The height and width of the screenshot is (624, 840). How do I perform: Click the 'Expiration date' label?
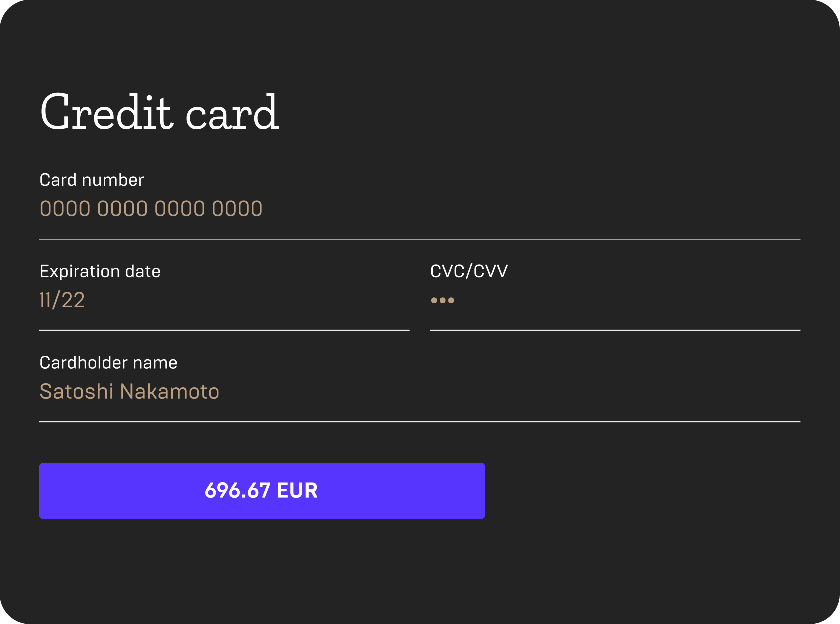click(100, 271)
